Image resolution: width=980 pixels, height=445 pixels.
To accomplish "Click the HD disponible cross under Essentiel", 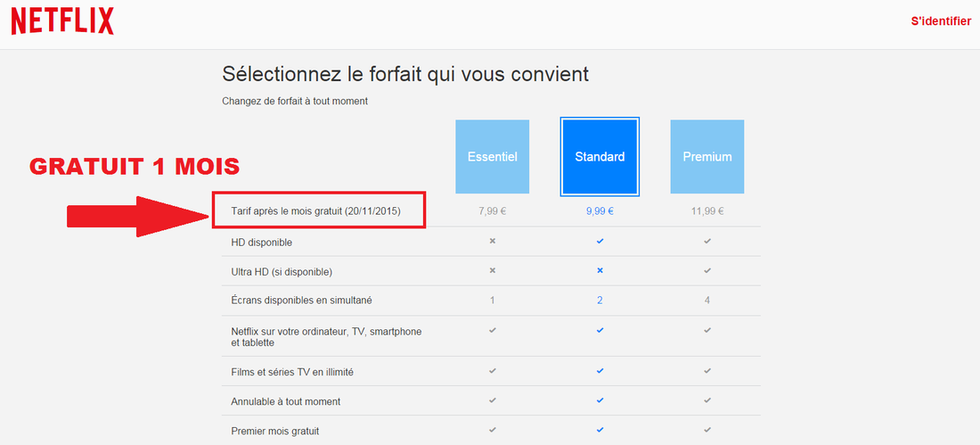I will click(x=493, y=241).
